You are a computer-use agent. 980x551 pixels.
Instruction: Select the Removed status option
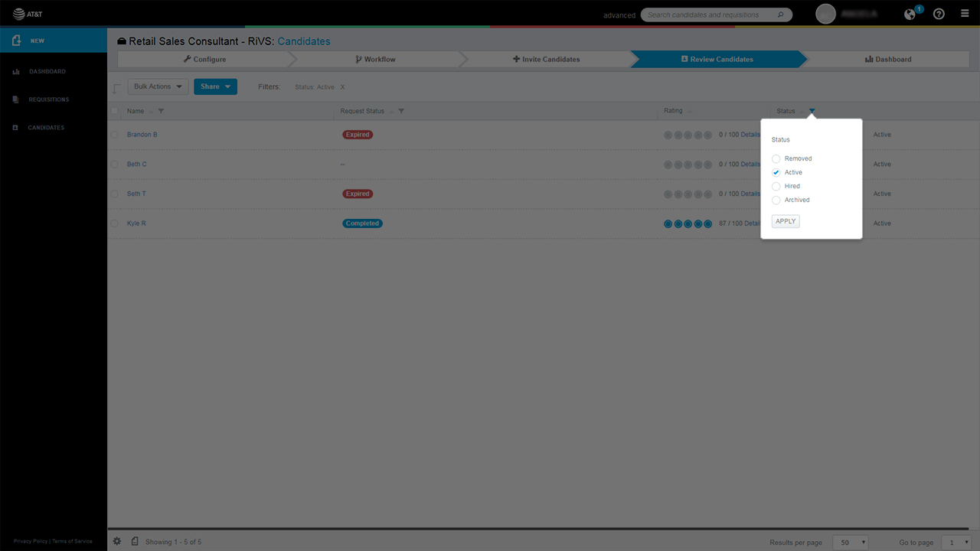[776, 158]
